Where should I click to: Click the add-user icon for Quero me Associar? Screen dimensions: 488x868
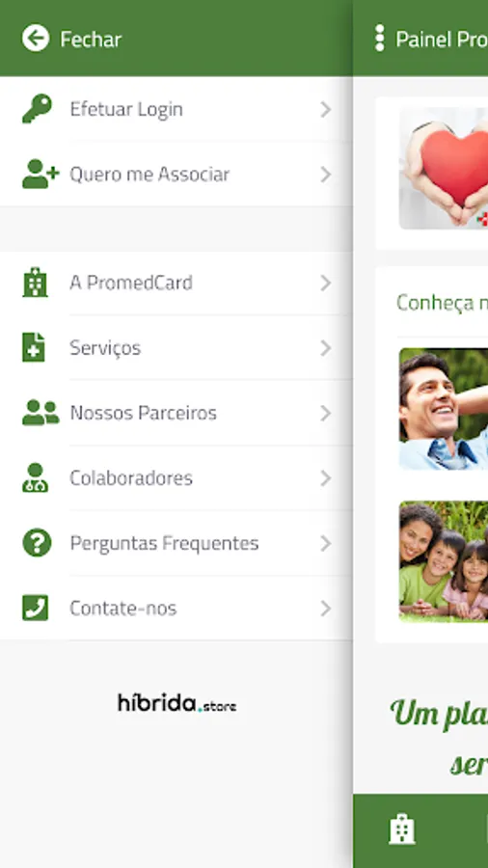click(41, 174)
